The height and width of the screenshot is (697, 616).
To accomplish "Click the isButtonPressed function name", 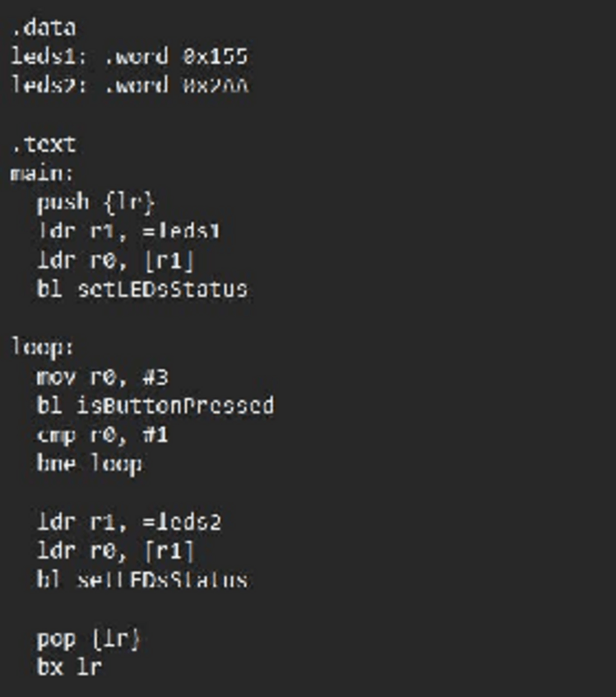I will point(175,406).
